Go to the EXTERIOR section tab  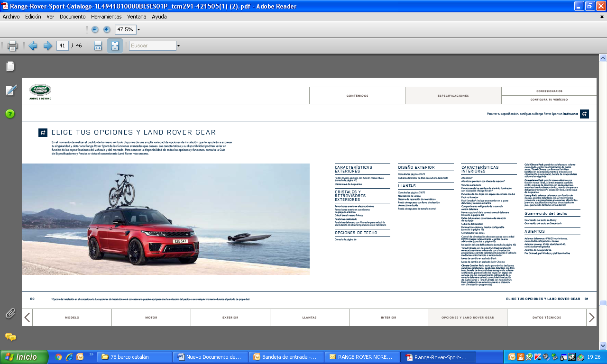[x=230, y=318]
